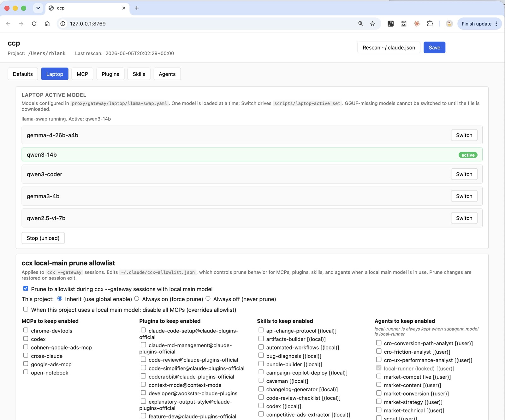
Task: Go to the Plugins tab
Action: click(x=110, y=74)
